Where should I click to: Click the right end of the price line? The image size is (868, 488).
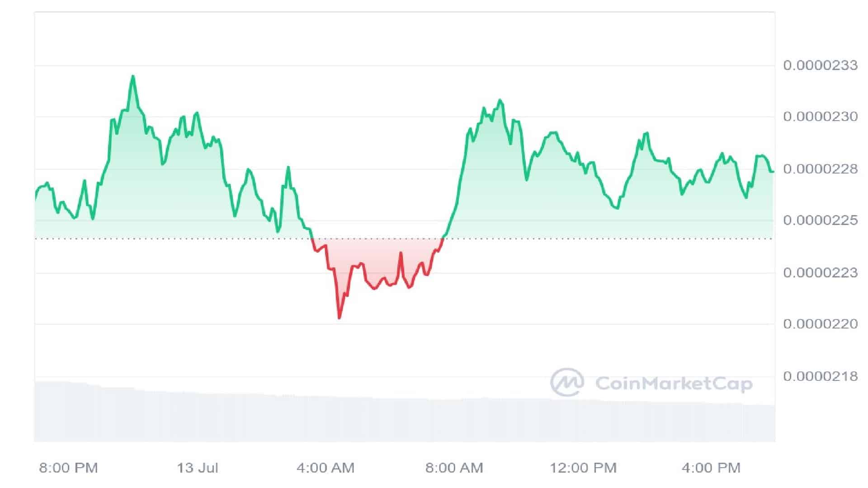(773, 172)
